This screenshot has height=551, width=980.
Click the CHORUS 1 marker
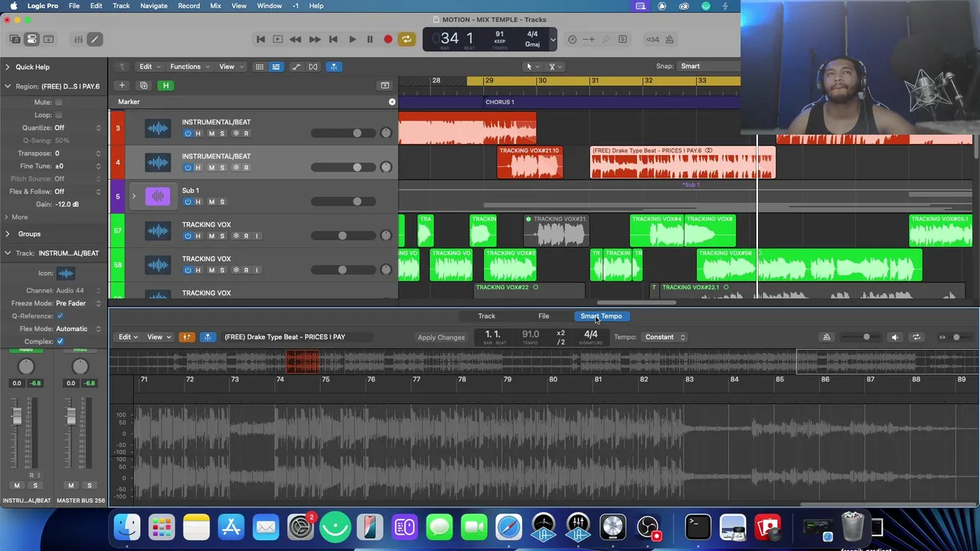(x=499, y=102)
